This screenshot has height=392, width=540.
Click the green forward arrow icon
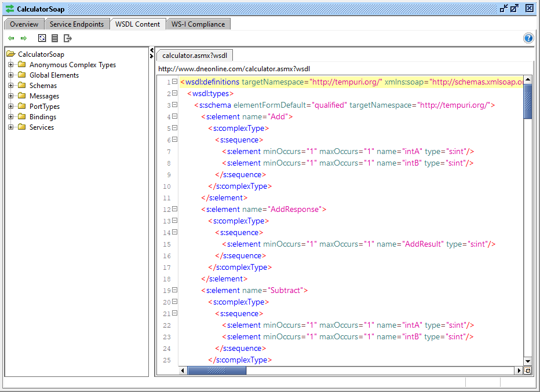click(24, 38)
